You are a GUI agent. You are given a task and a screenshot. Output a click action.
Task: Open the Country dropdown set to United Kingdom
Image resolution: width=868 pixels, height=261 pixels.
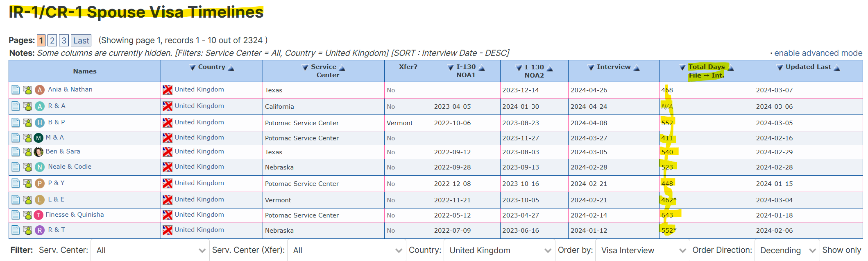500,250
